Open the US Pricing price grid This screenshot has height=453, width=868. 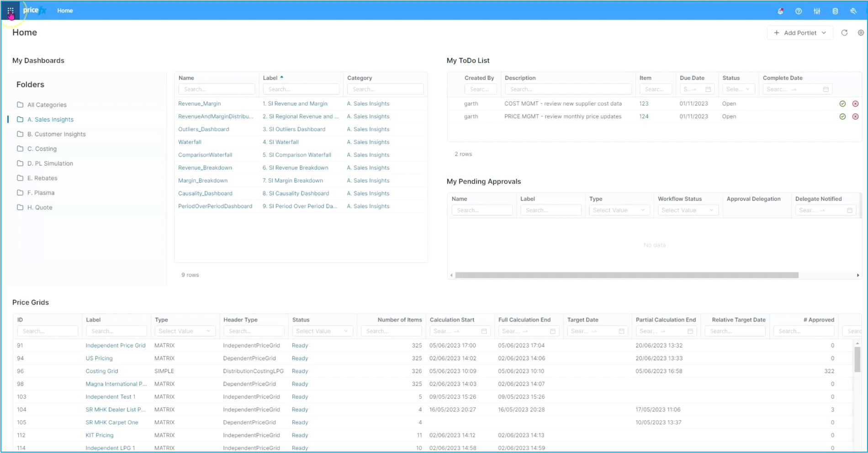[x=99, y=358]
